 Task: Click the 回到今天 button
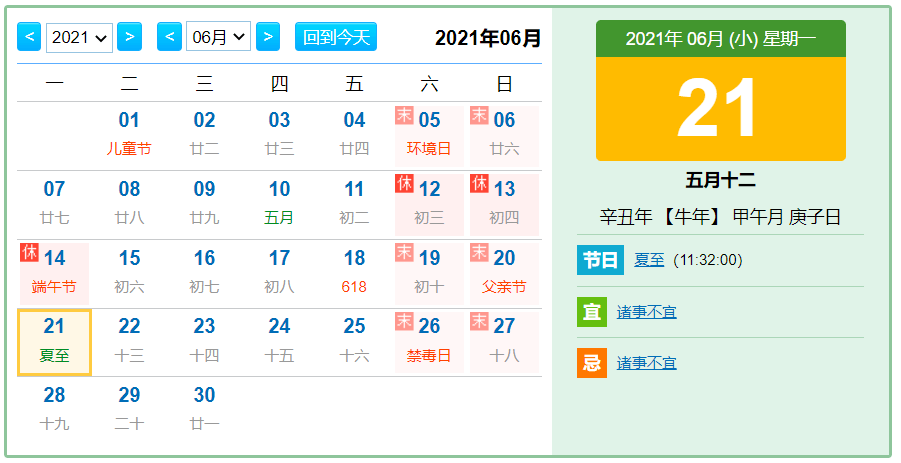point(336,37)
